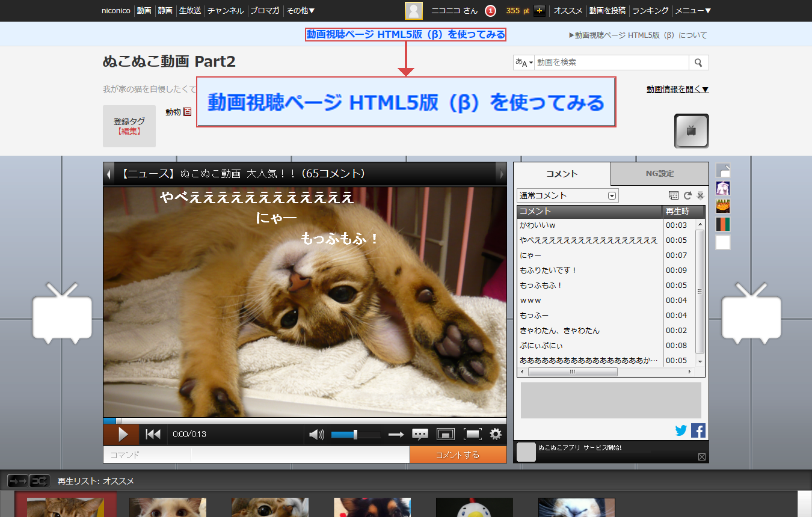Toggle repeat playback arrow icon
The height and width of the screenshot is (517, 812).
[396, 434]
